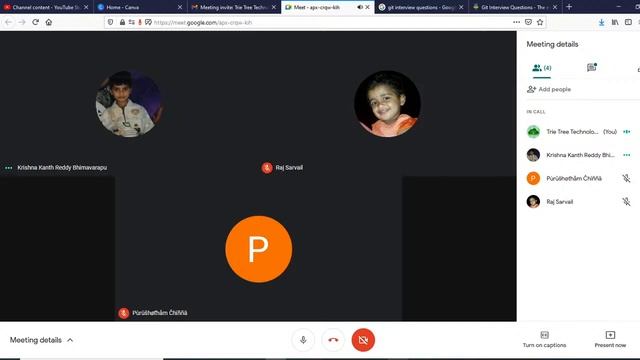This screenshot has height=360, width=640.
Task: Click microphone sharing indicator in address bar
Action: pyautogui.click(x=140, y=22)
